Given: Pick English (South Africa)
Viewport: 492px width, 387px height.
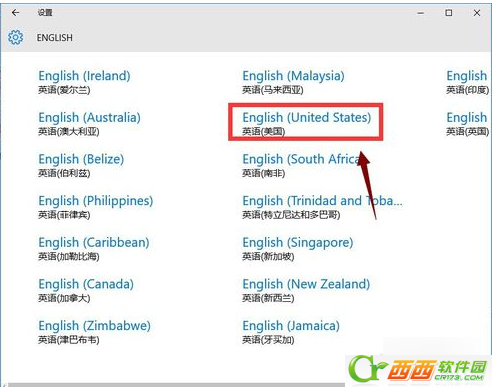Looking at the screenshot, I should [302, 165].
